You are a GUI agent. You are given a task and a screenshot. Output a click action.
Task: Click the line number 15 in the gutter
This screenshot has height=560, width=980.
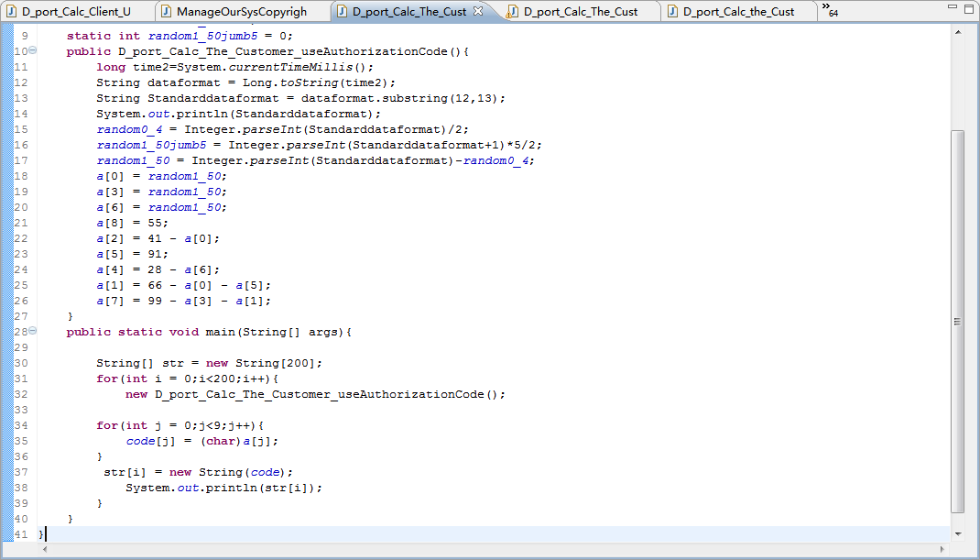click(21, 129)
